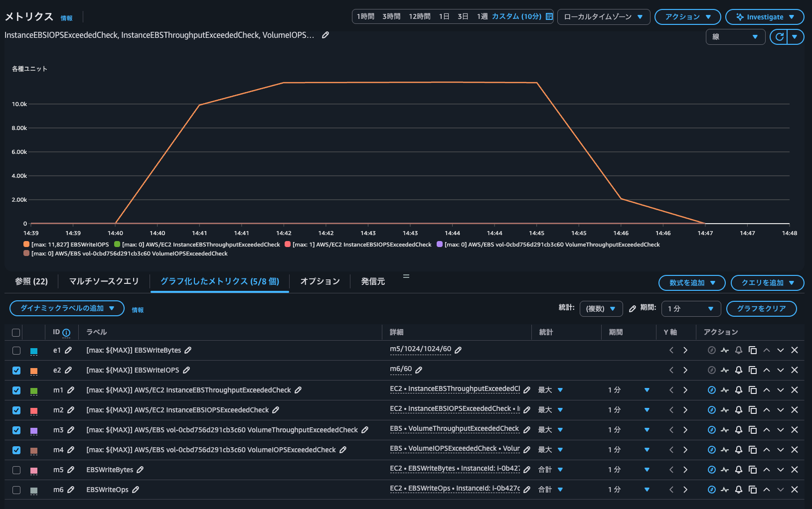This screenshot has width=812, height=509.
Task: Duplicate the m3 metric row
Action: tap(753, 430)
